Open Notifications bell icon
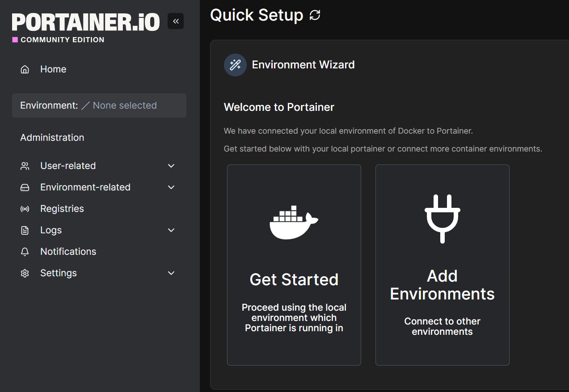The width and height of the screenshot is (569, 392). [25, 251]
